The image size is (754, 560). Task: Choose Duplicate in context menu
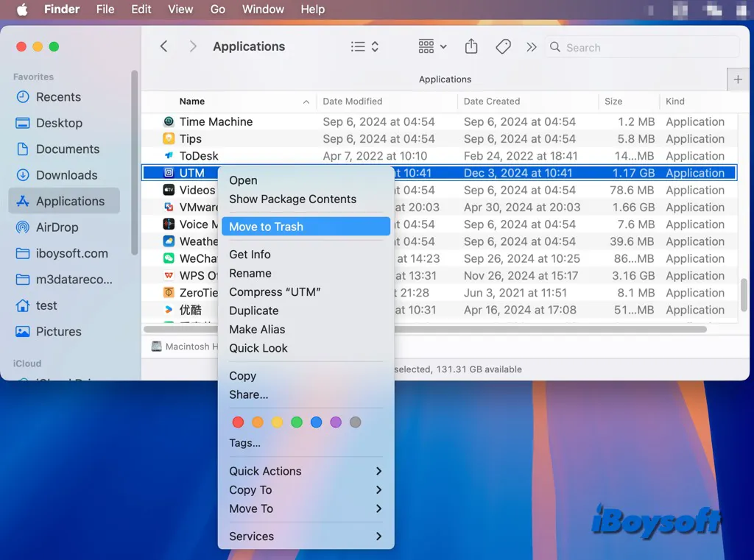pyautogui.click(x=306, y=311)
